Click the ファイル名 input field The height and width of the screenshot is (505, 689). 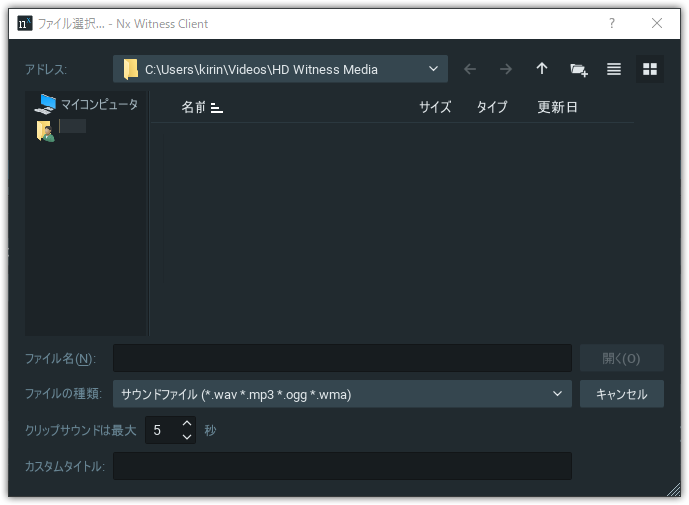point(342,358)
